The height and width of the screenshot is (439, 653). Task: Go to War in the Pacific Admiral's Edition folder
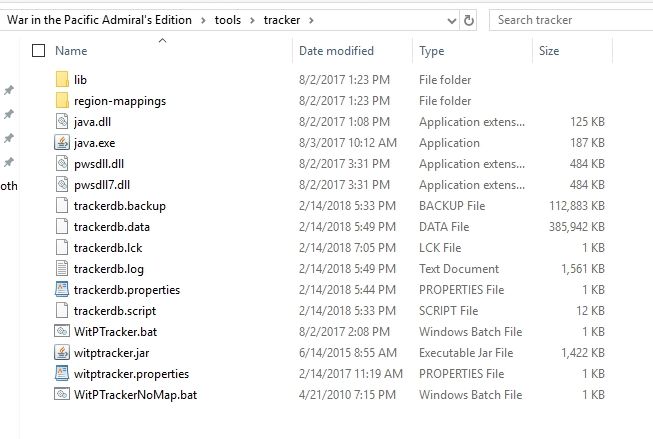100,20
